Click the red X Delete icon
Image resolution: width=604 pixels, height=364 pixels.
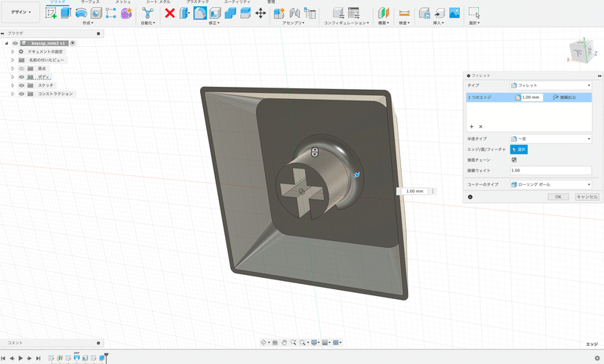170,13
